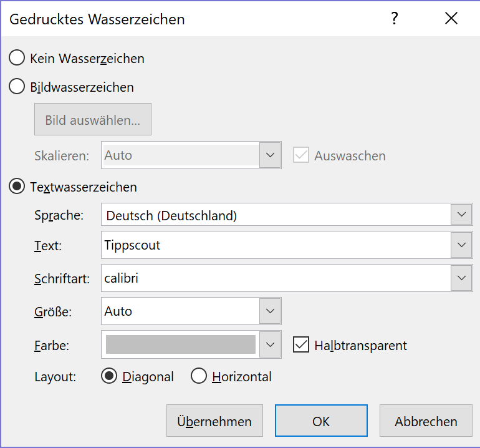The width and height of the screenshot is (480, 448).
Task: Click the Größe Auto size field
Action: tap(181, 311)
